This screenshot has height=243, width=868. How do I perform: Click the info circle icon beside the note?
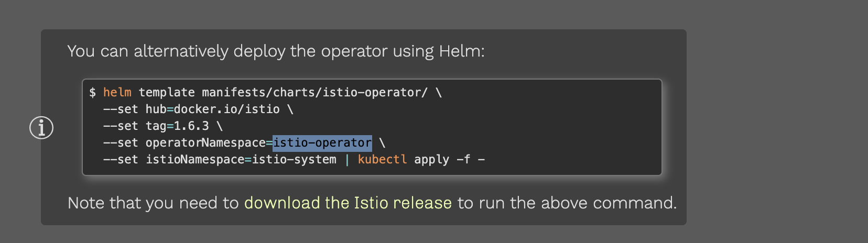(41, 128)
